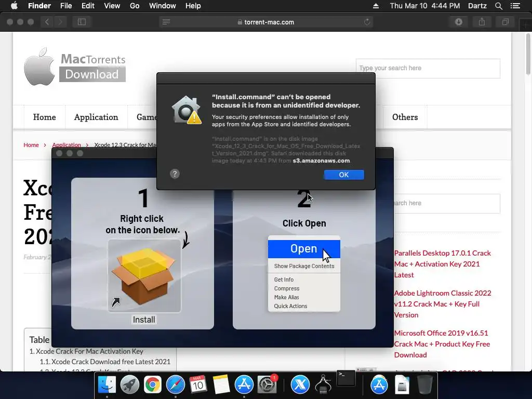Open the Application nav tab
Viewport: 532px width, 399px height.
coord(96,117)
